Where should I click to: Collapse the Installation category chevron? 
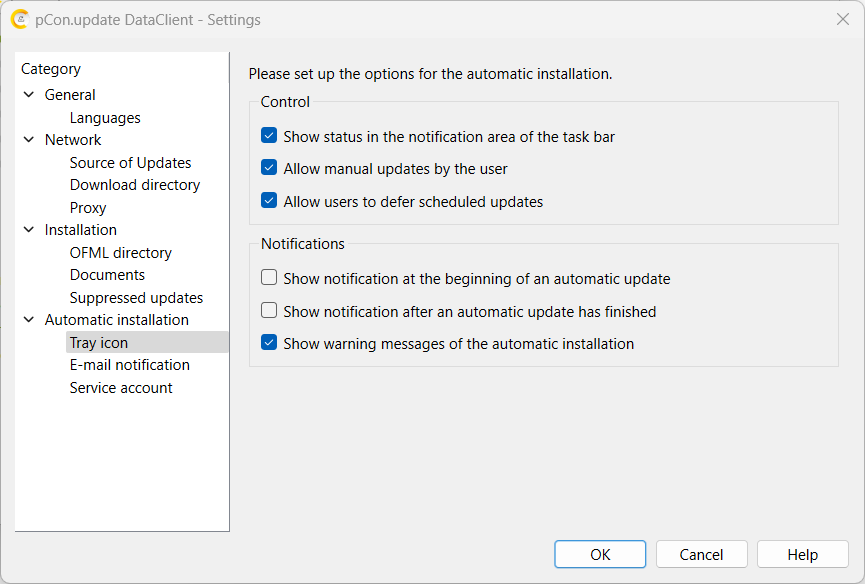29,230
